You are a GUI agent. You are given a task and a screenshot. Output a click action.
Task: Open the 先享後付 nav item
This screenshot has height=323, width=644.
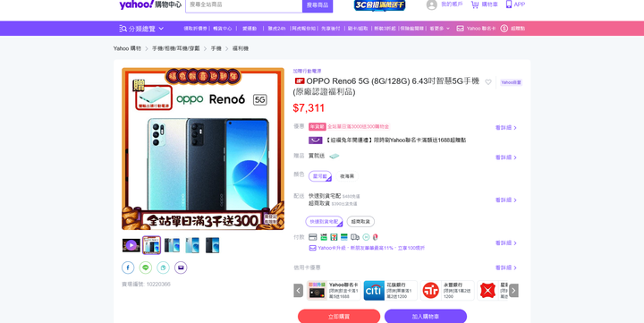tap(331, 29)
